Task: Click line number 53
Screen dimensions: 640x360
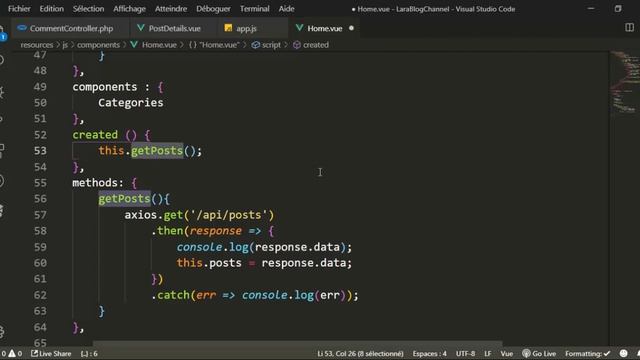Action: coord(40,151)
